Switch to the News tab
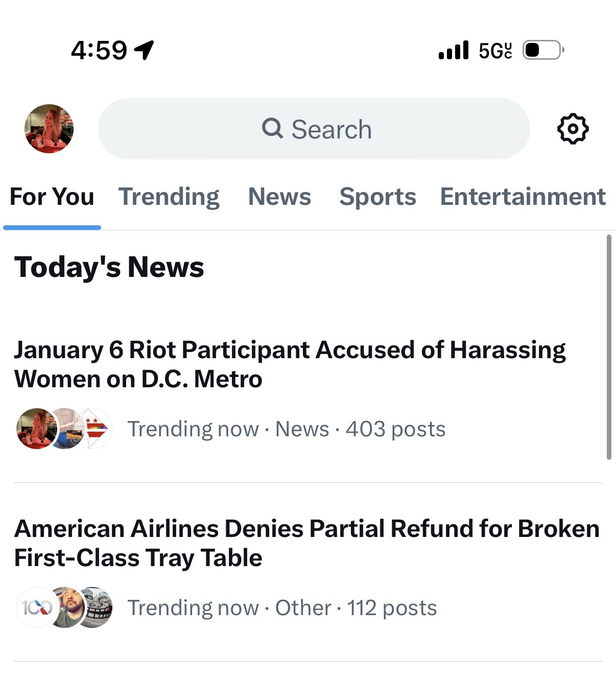616x679 pixels. [279, 197]
